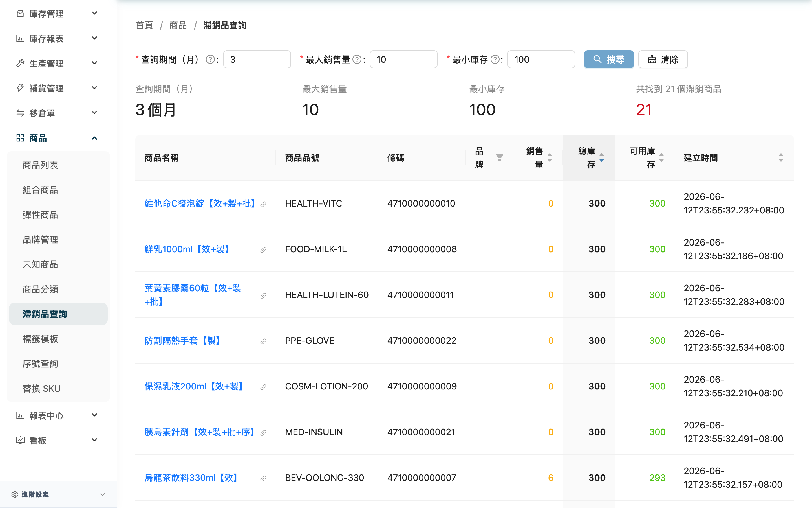Viewport: 812px width, 508px height.
Task: Focus the 查詢期間（月） input field
Action: (257, 60)
